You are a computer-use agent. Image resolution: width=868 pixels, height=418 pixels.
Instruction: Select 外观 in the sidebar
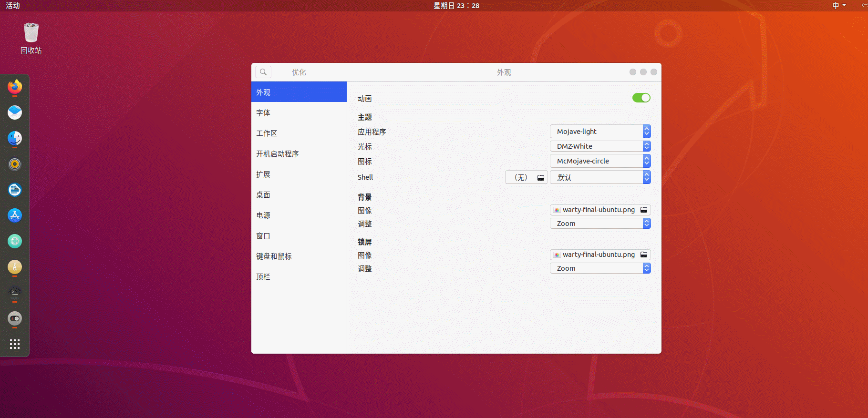coord(299,92)
